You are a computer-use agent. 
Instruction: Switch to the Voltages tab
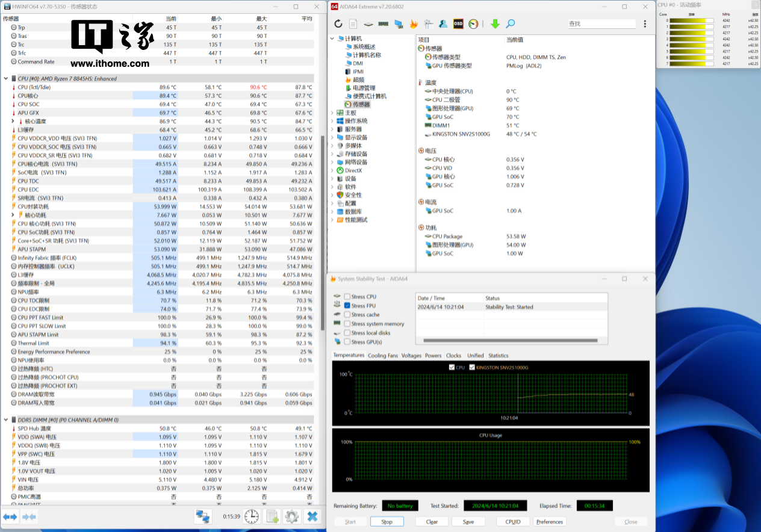[411, 356]
